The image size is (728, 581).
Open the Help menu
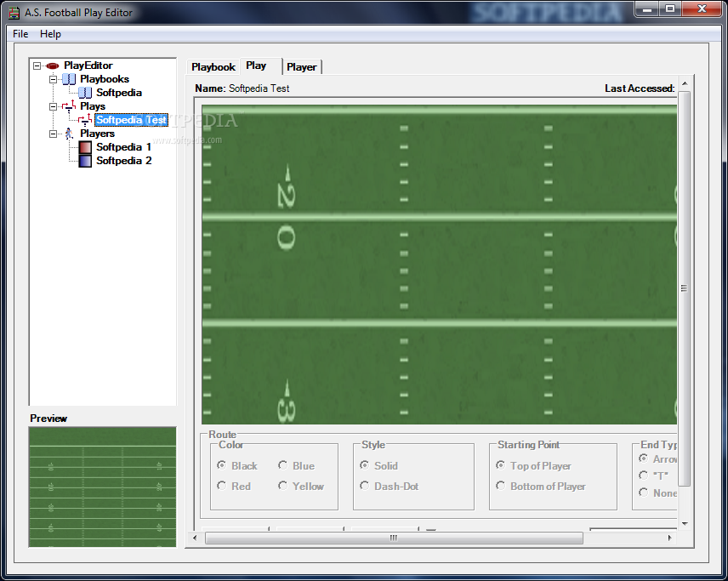50,34
